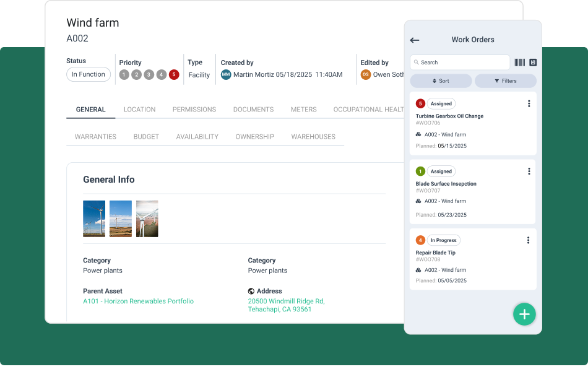588x377 pixels.
Task: Click the back arrow in Work Orders
Action: [415, 40]
